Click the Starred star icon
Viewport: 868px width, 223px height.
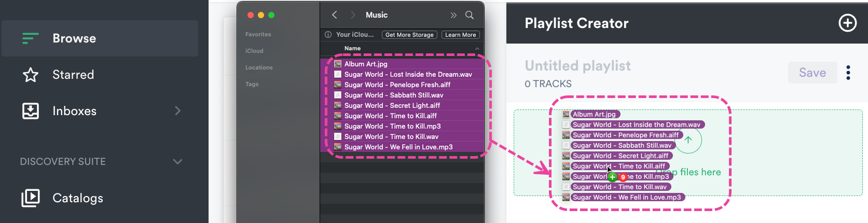point(31,75)
